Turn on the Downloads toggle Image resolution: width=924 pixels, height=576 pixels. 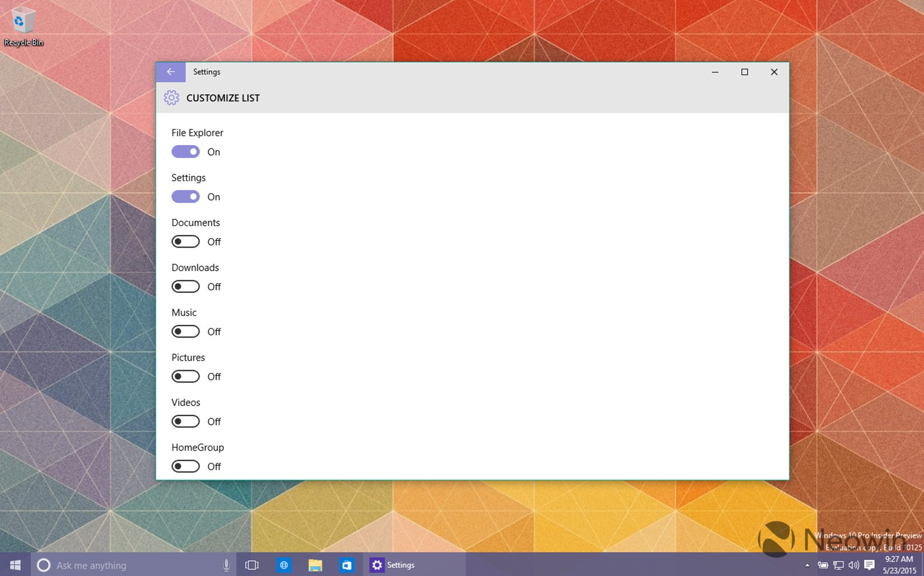(186, 287)
